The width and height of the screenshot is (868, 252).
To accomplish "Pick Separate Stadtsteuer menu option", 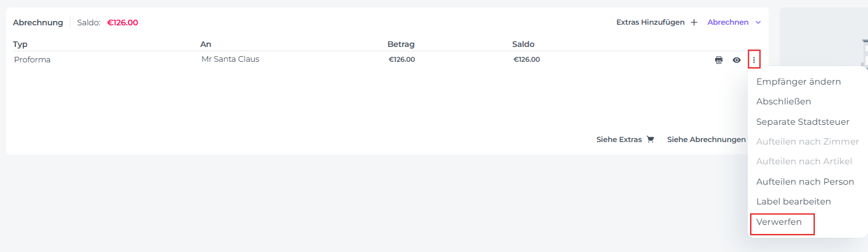I will point(803,122).
